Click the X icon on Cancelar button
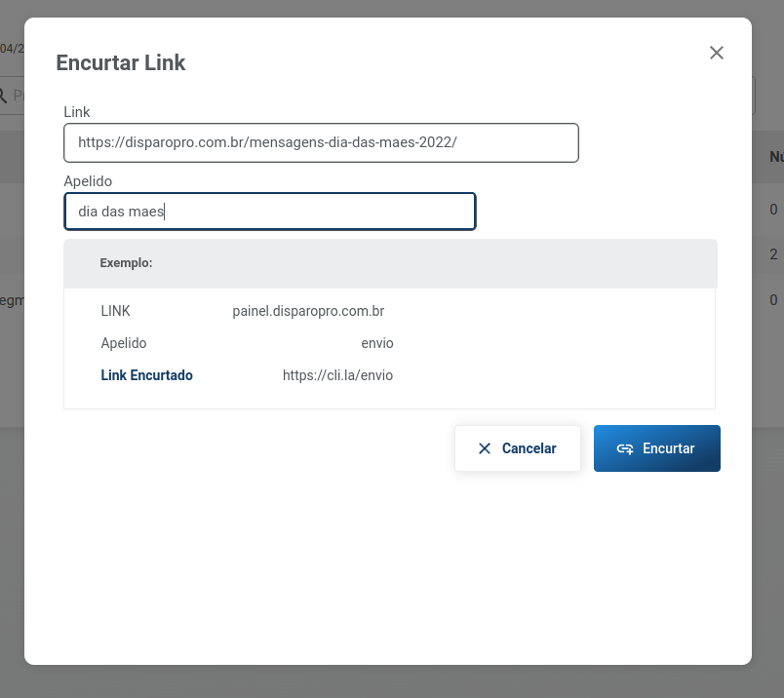This screenshot has height=698, width=784. (x=485, y=448)
